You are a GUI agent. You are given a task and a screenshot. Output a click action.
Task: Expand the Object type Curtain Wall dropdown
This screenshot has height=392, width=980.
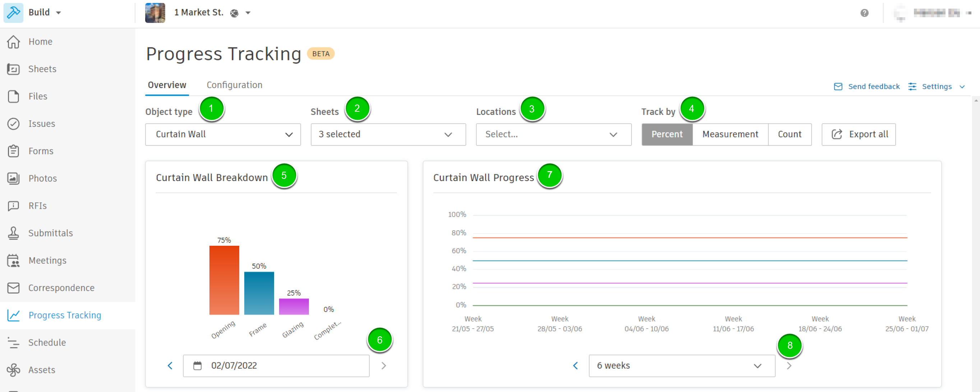pyautogui.click(x=223, y=134)
